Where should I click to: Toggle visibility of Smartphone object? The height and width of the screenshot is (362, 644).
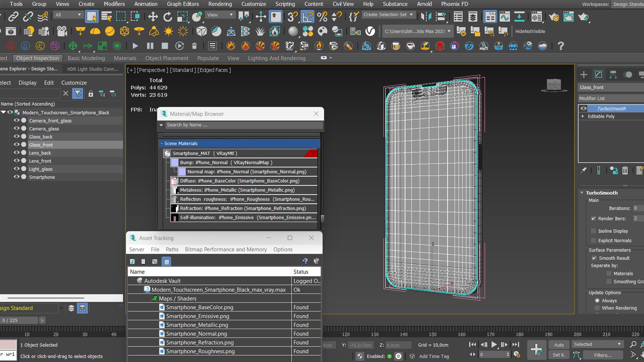[16, 177]
